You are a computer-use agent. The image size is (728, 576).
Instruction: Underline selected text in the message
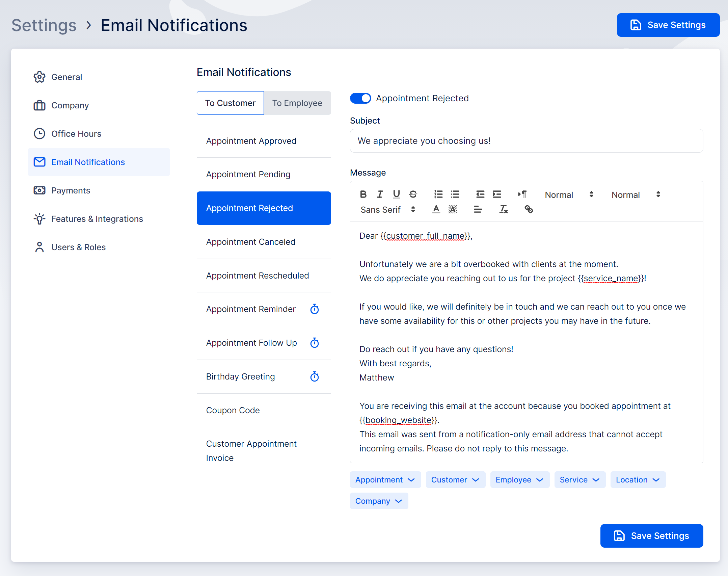396,194
